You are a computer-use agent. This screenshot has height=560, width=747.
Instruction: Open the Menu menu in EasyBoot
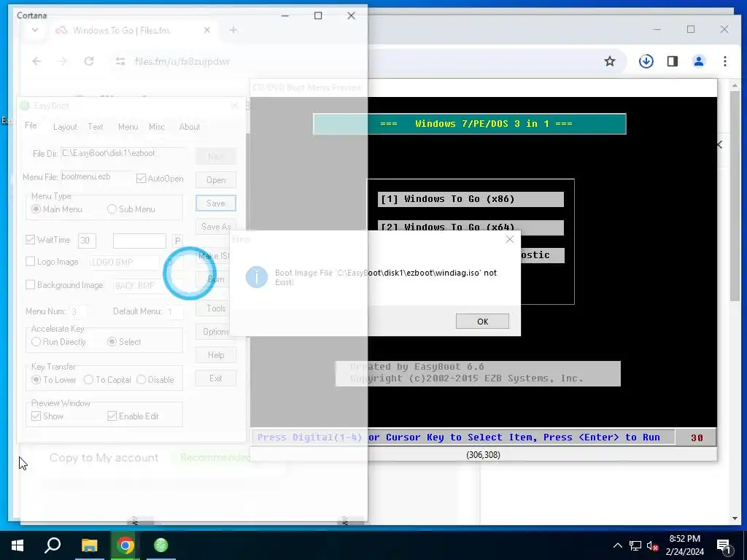[128, 127]
